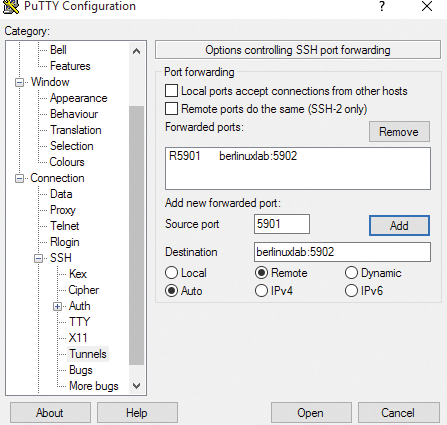Select the Auth category label

(79, 306)
